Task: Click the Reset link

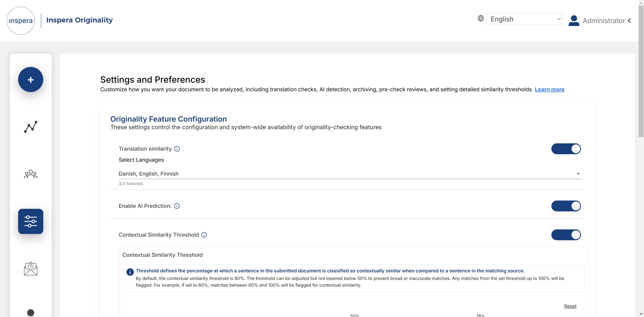Action: tap(570, 306)
